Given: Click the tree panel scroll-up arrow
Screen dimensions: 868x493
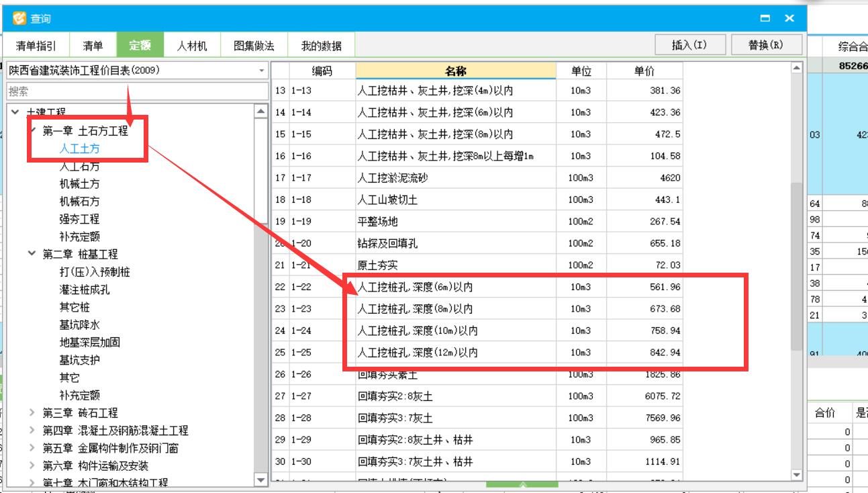Looking at the screenshot, I should [x=261, y=112].
